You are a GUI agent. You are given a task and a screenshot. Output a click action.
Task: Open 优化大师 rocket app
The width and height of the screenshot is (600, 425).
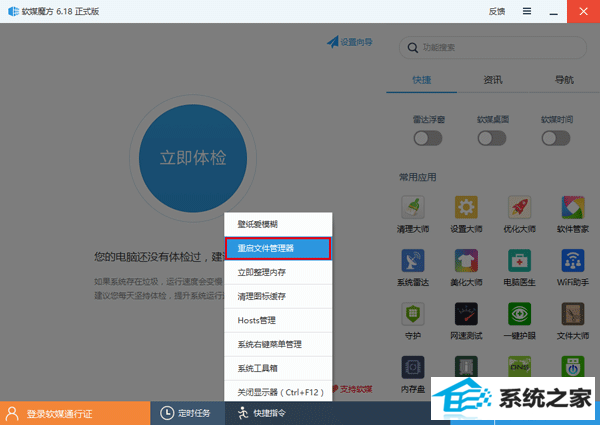[519, 207]
